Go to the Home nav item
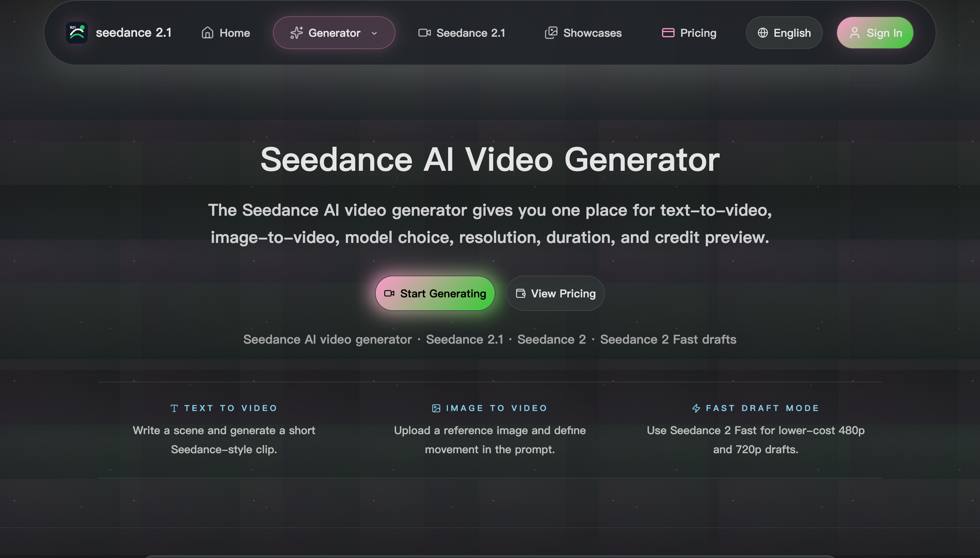This screenshot has width=980, height=558. click(226, 33)
